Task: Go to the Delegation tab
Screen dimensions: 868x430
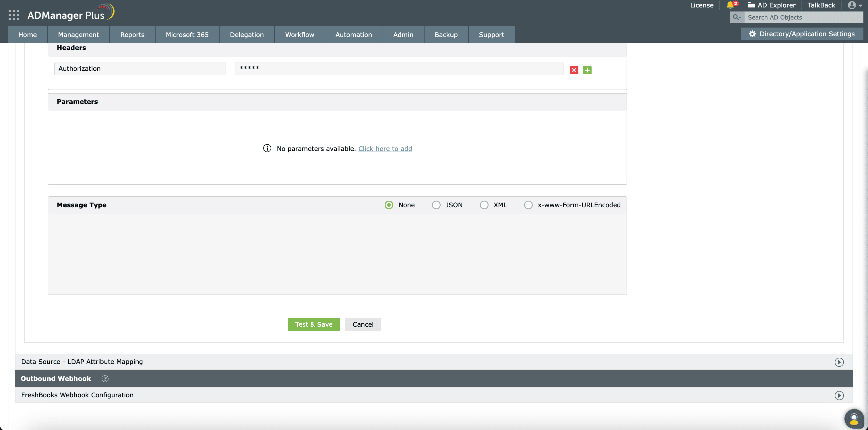Action: 247,35
